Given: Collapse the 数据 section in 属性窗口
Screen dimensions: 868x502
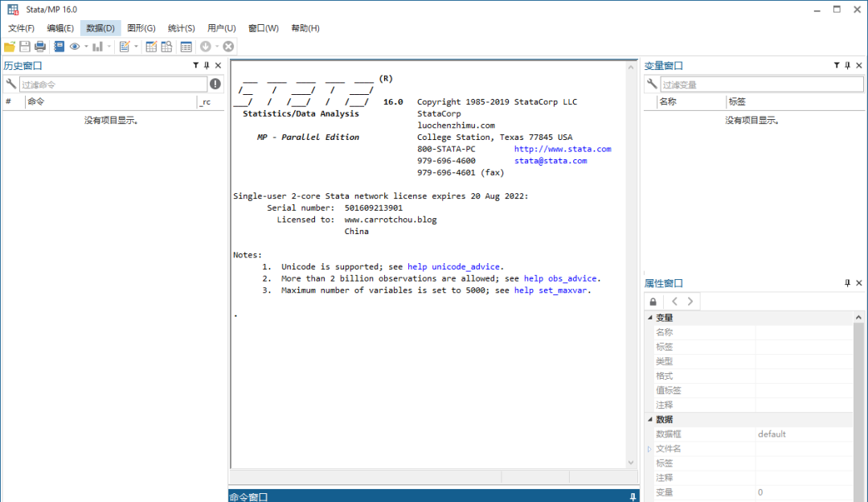Looking at the screenshot, I should pos(650,419).
